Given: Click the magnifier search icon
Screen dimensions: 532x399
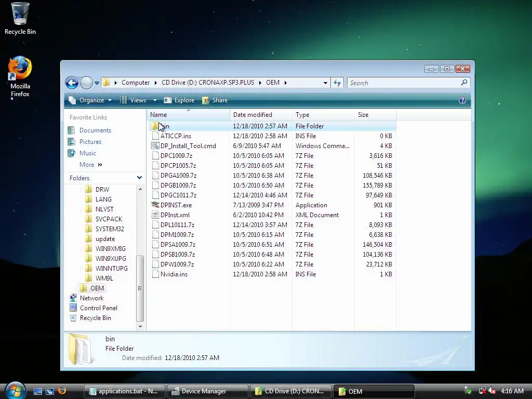Looking at the screenshot, I should tap(464, 83).
